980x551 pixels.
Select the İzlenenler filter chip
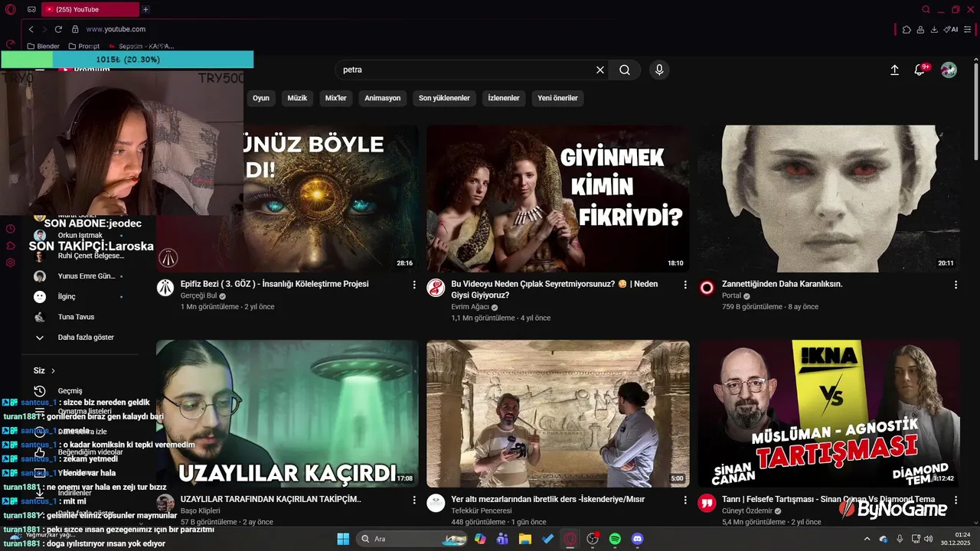[x=504, y=98]
